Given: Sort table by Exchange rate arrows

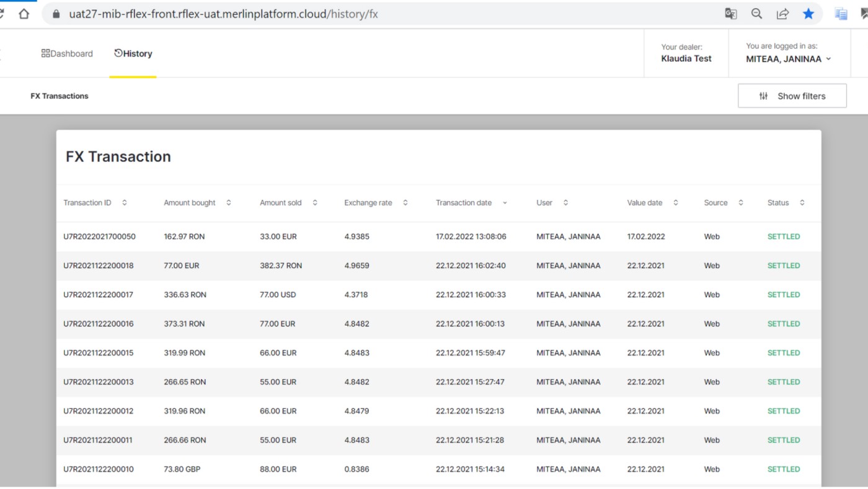Looking at the screenshot, I should coord(405,203).
